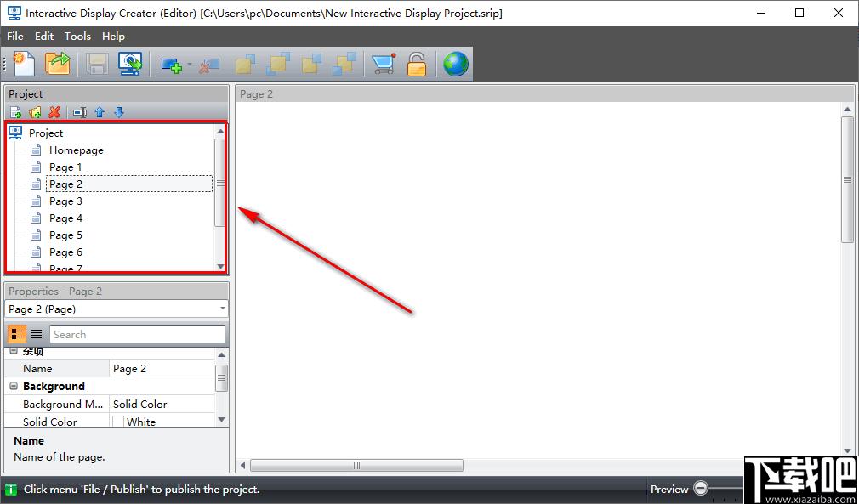
Task: Click the orange unlock padlock icon
Action: 417,64
